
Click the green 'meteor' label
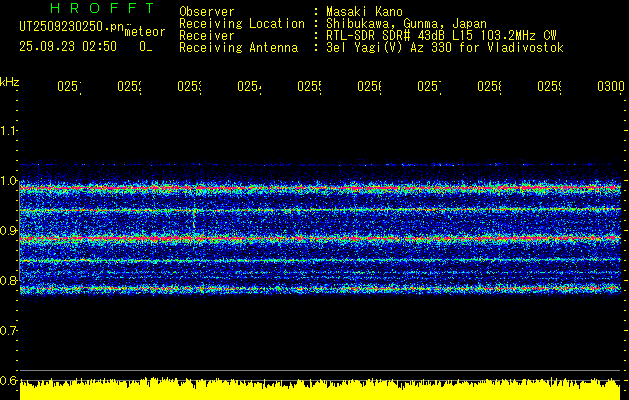click(x=145, y=32)
